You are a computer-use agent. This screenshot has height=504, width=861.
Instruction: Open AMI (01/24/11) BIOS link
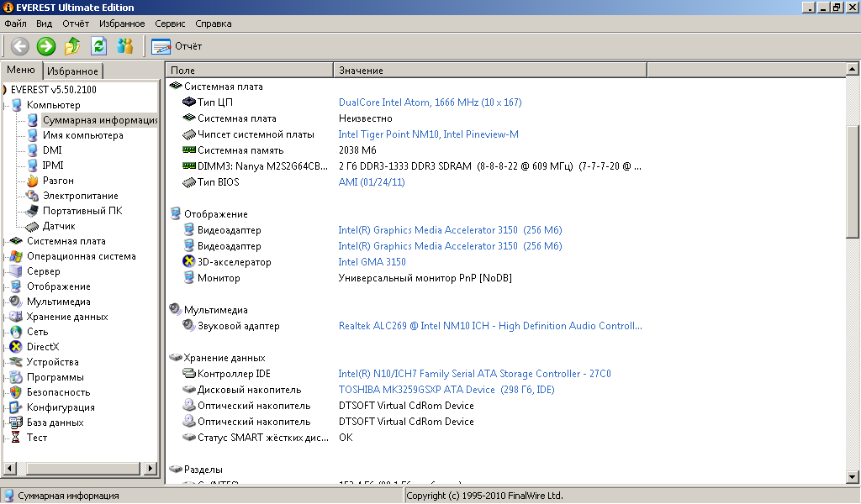tap(372, 182)
